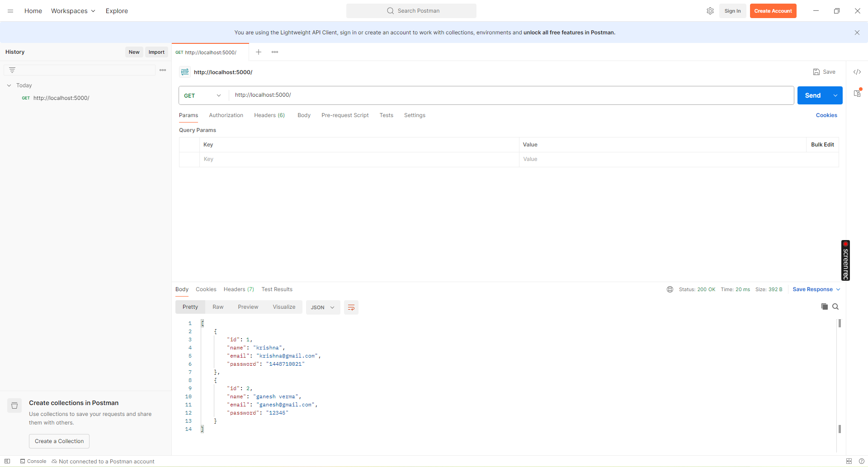The height and width of the screenshot is (467, 868).
Task: Toggle the sidebar from status bar
Action: 7,461
